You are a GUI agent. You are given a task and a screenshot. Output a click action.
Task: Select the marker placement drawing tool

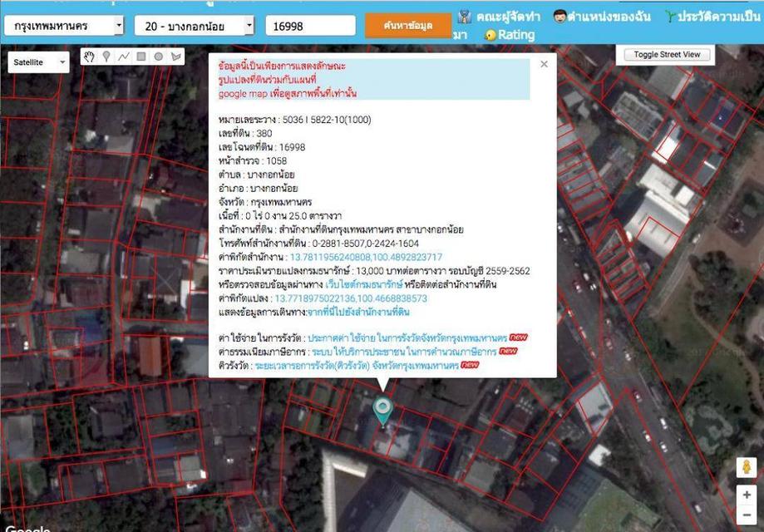click(106, 57)
